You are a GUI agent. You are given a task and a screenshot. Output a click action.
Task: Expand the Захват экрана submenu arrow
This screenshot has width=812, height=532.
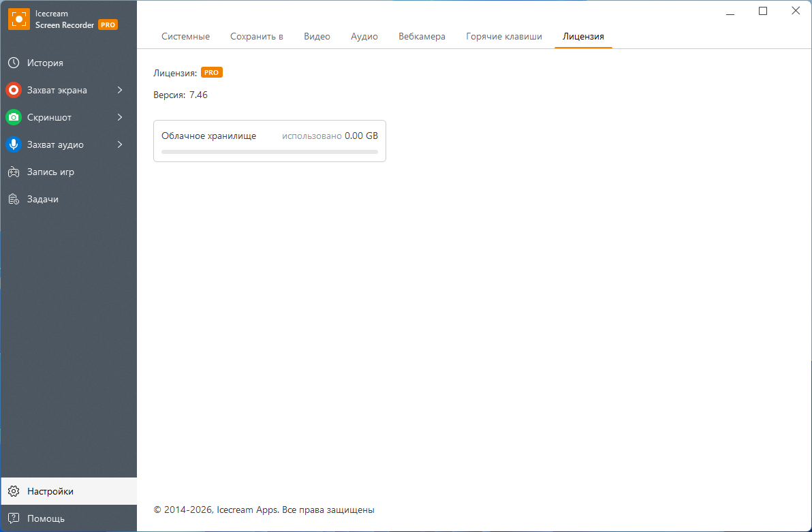click(x=120, y=90)
